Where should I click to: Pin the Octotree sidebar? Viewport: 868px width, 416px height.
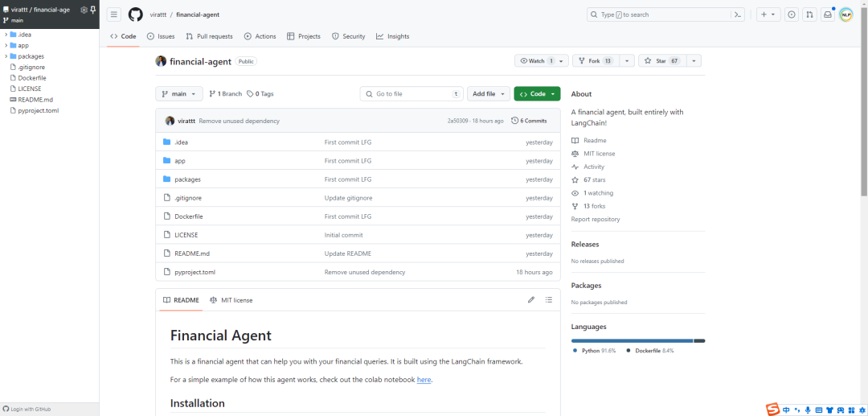pyautogui.click(x=93, y=10)
